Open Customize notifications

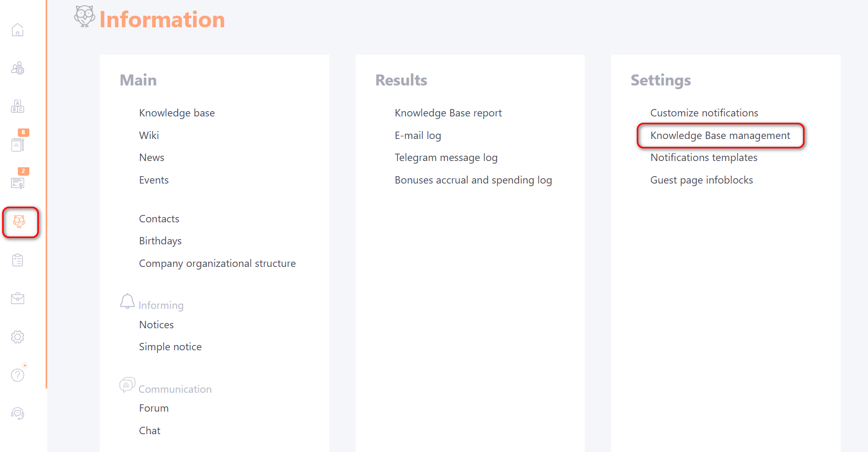tap(704, 113)
